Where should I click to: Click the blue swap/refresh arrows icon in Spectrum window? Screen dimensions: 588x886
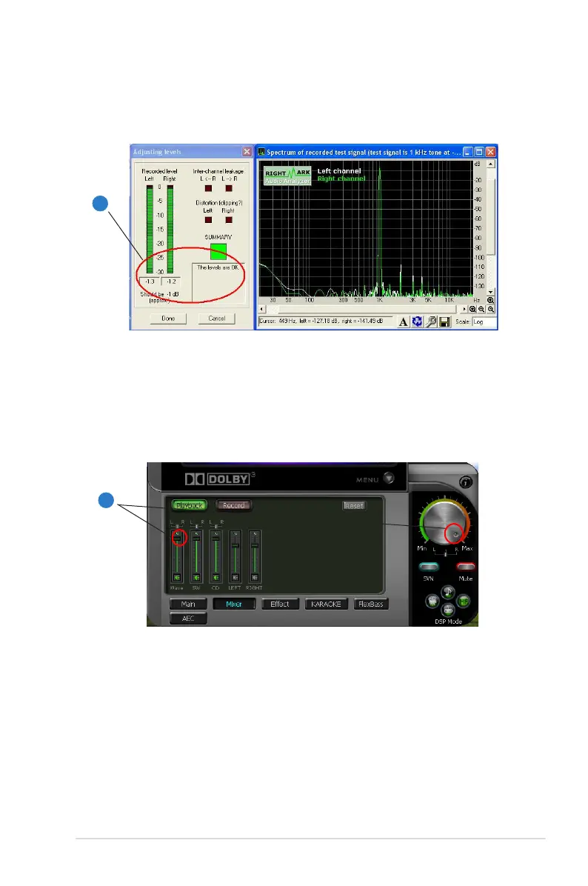pyautogui.click(x=417, y=322)
